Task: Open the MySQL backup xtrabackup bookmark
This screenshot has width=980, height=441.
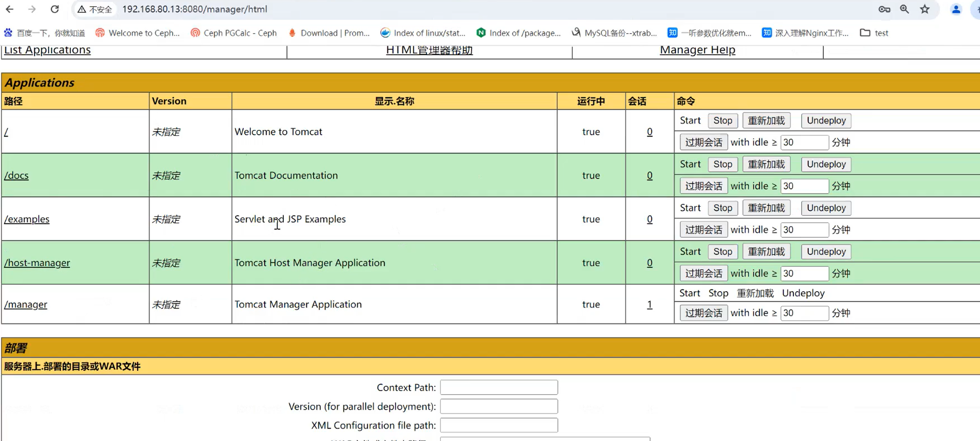Action: click(614, 33)
